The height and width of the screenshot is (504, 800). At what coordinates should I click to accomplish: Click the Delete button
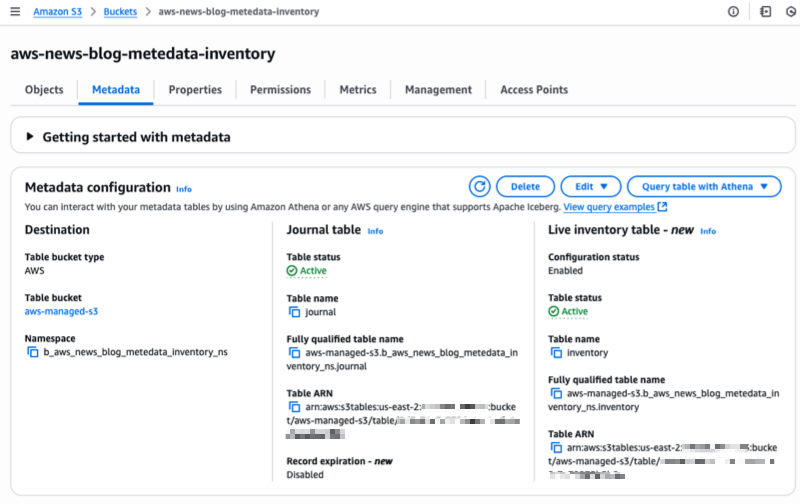526,187
